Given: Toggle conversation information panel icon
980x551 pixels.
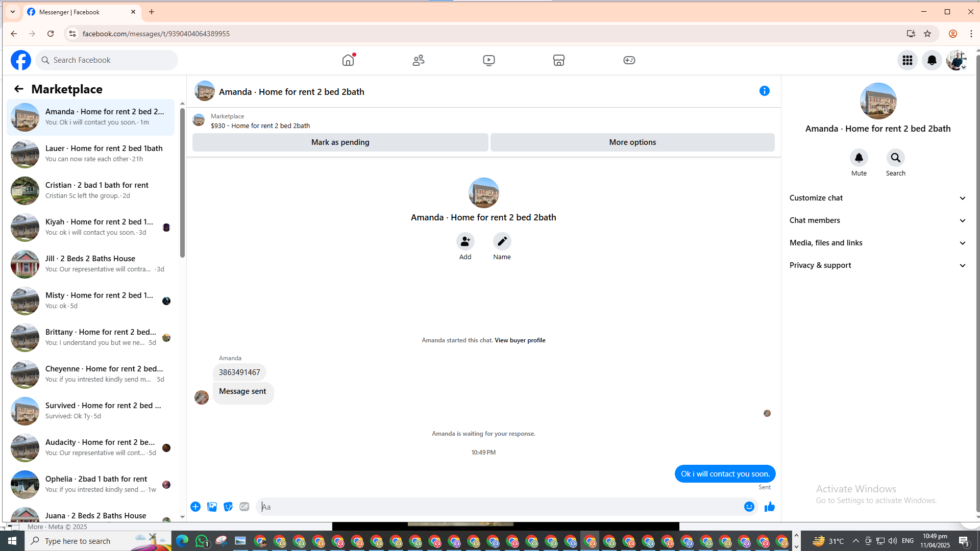Looking at the screenshot, I should pyautogui.click(x=765, y=91).
